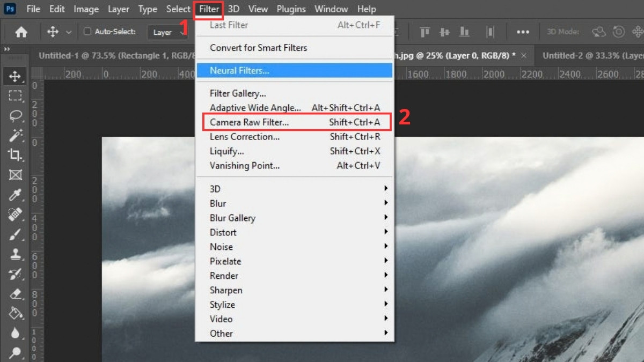Viewport: 644px width, 362px height.
Task: Toggle the Auto-Select checkbox
Action: [x=87, y=32]
